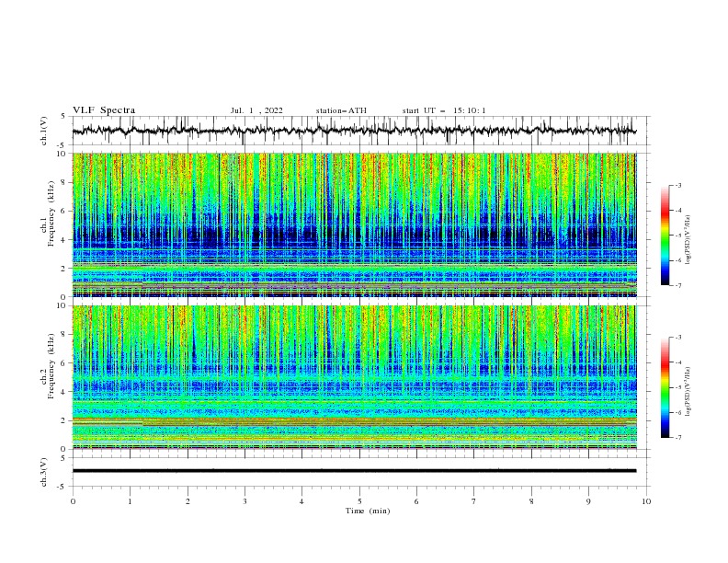Click the "ch.1(V)" vertical axis label
The width and height of the screenshot is (728, 563).
[x=44, y=131]
